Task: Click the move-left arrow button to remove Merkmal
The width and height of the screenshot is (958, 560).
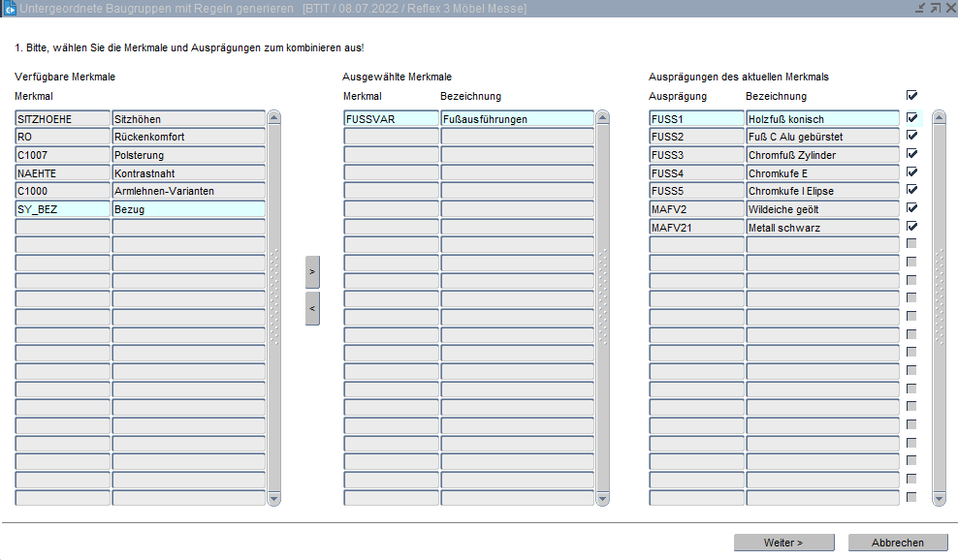Action: 312,308
